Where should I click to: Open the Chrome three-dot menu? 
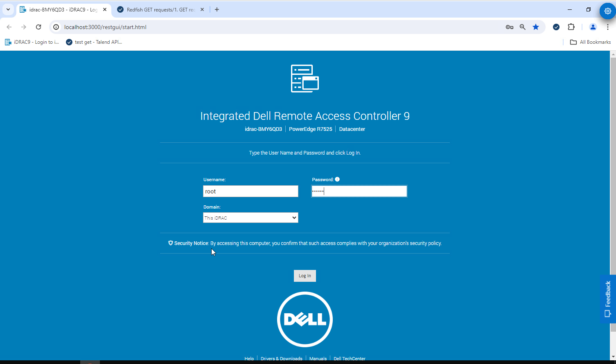[x=608, y=27]
